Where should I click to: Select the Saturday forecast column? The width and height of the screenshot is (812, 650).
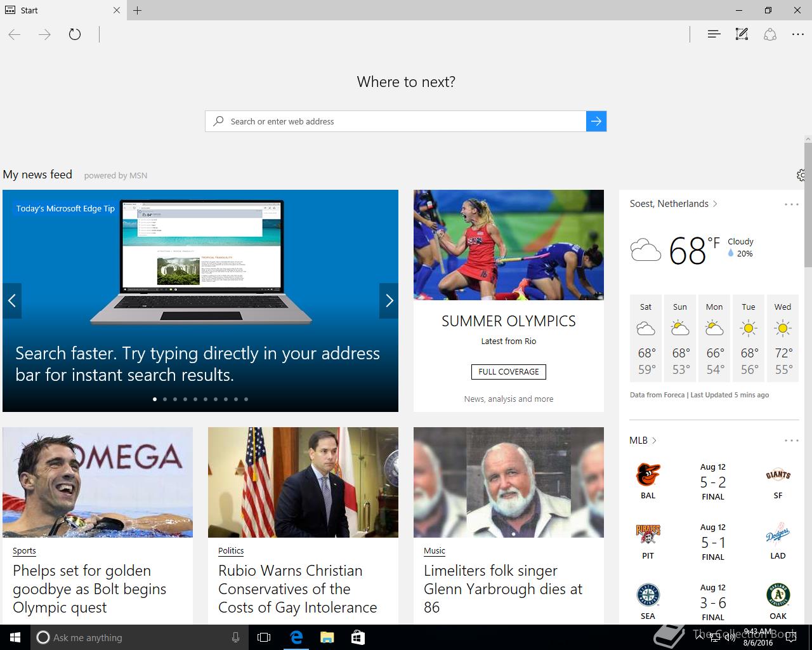[x=646, y=338]
